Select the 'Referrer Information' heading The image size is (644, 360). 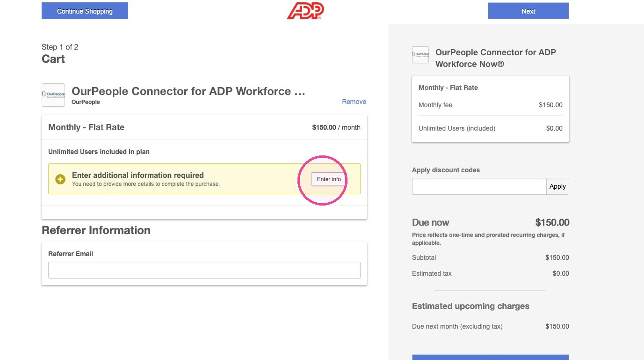coord(96,230)
